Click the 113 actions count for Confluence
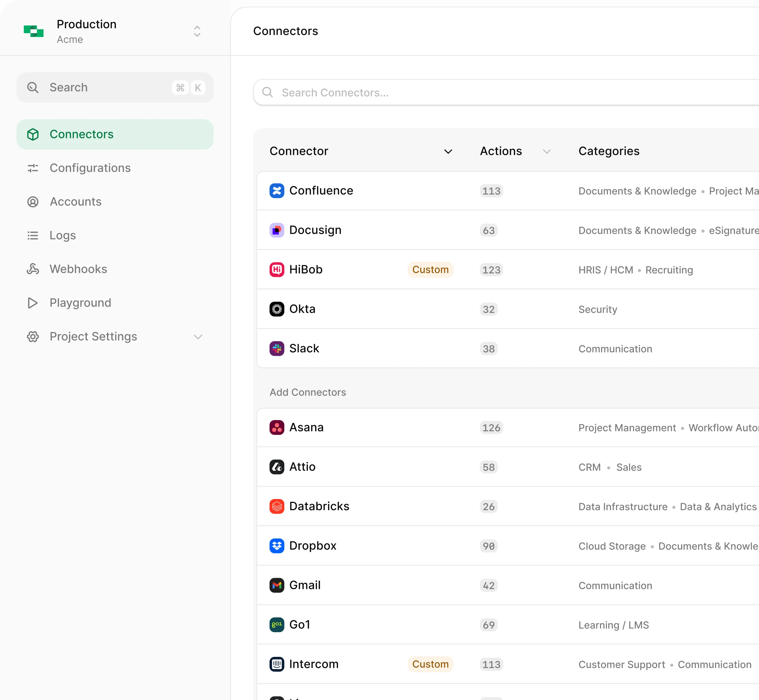This screenshot has height=700, width=759. tap(491, 191)
